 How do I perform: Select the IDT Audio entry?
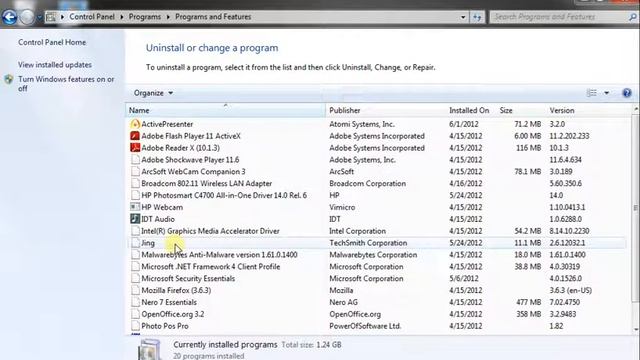click(x=158, y=219)
